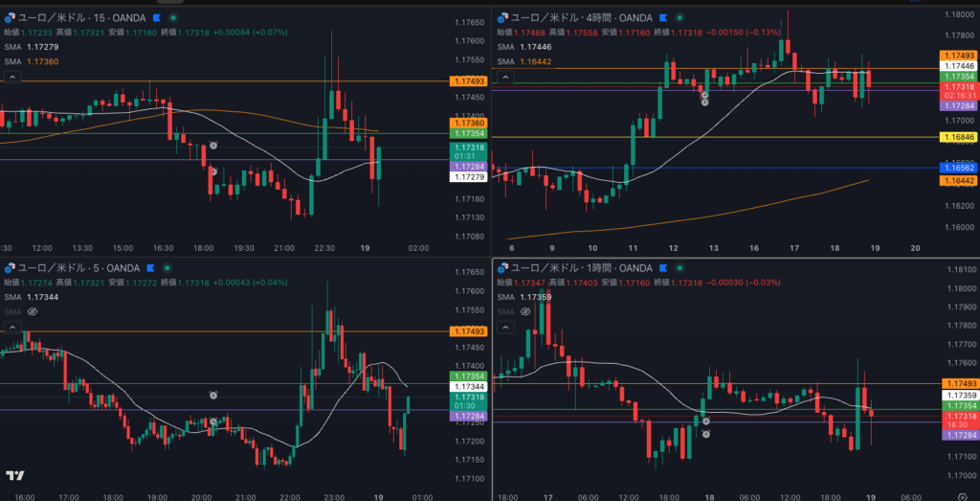
Task: Click the blue flag icon on 4-hour chart
Action: (662, 18)
